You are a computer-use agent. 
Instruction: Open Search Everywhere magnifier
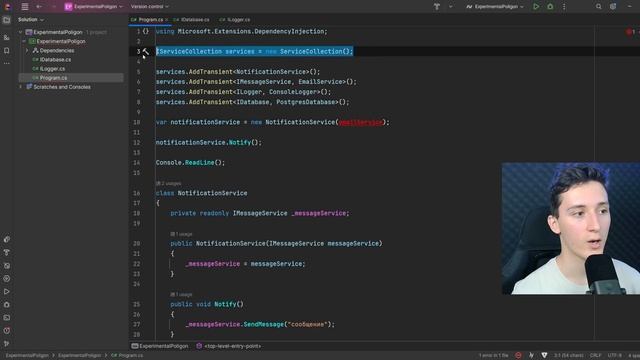598,7
